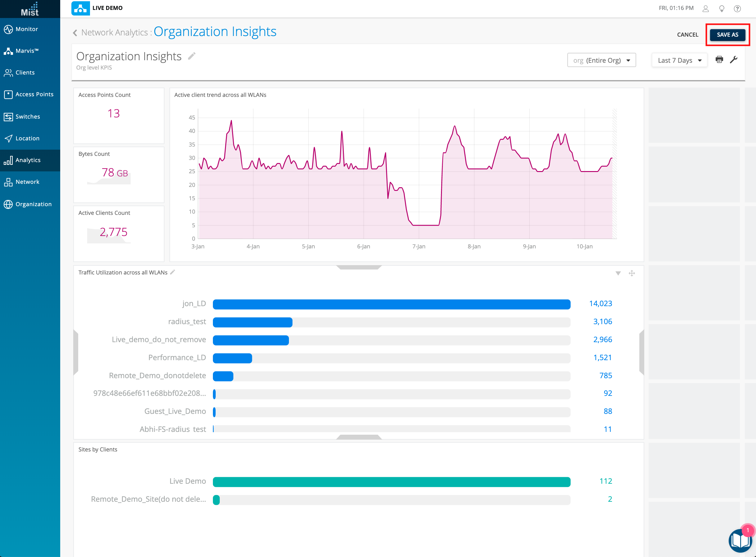Edit the Organization Insights title pencil
This screenshot has height=557, width=756.
[x=192, y=56]
